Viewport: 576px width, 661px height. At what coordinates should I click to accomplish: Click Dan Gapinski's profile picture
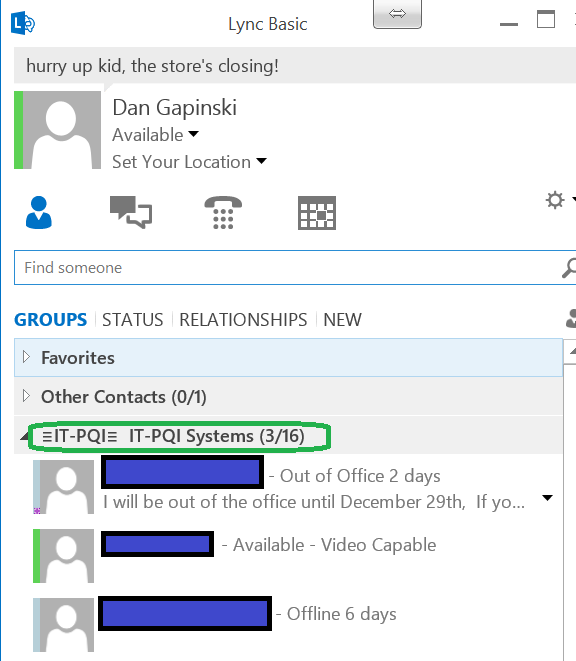pyautogui.click(x=62, y=130)
